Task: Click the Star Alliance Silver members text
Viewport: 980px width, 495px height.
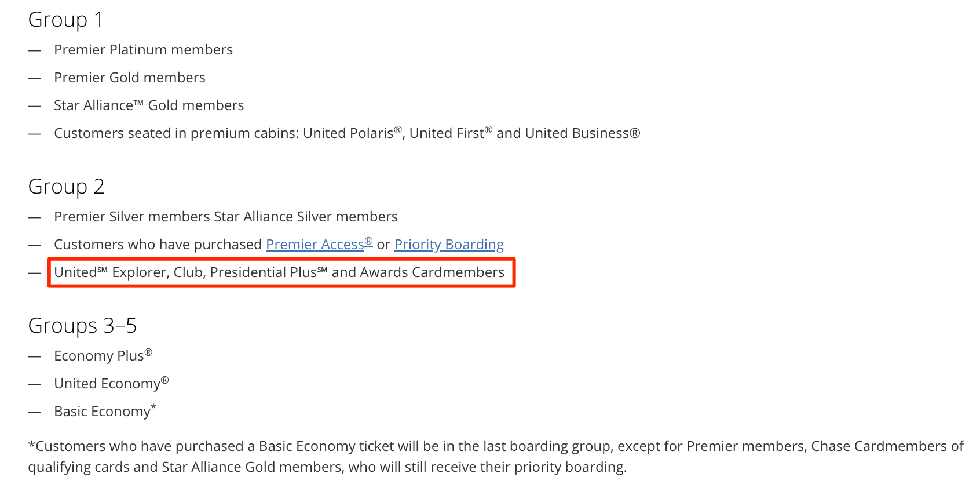Action: tap(306, 217)
